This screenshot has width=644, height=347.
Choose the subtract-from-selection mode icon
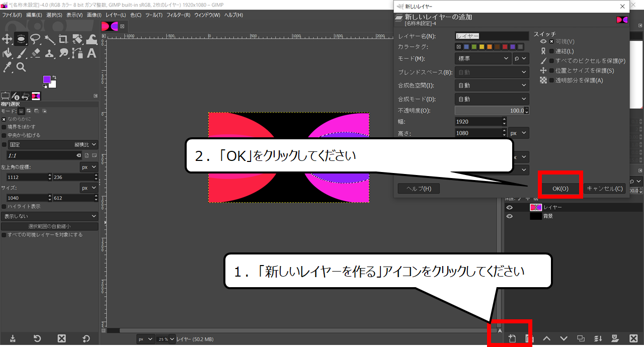click(37, 111)
